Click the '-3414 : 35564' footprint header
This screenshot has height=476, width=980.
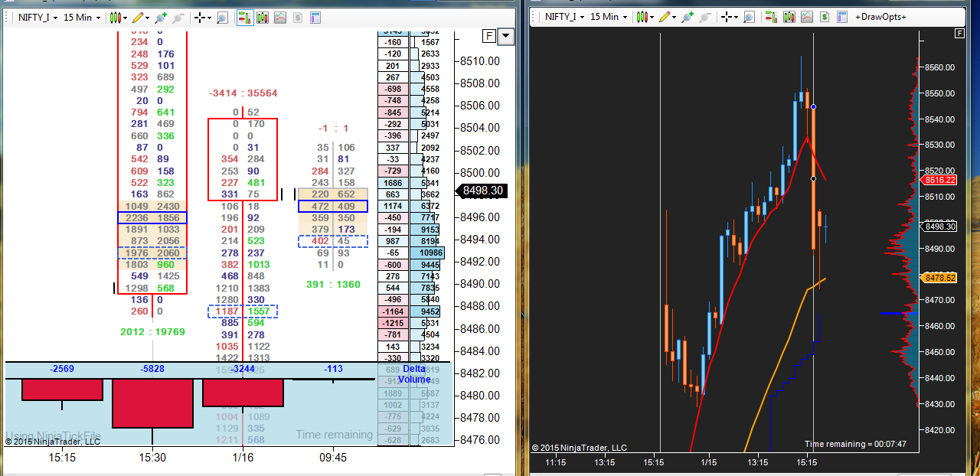pos(243,93)
